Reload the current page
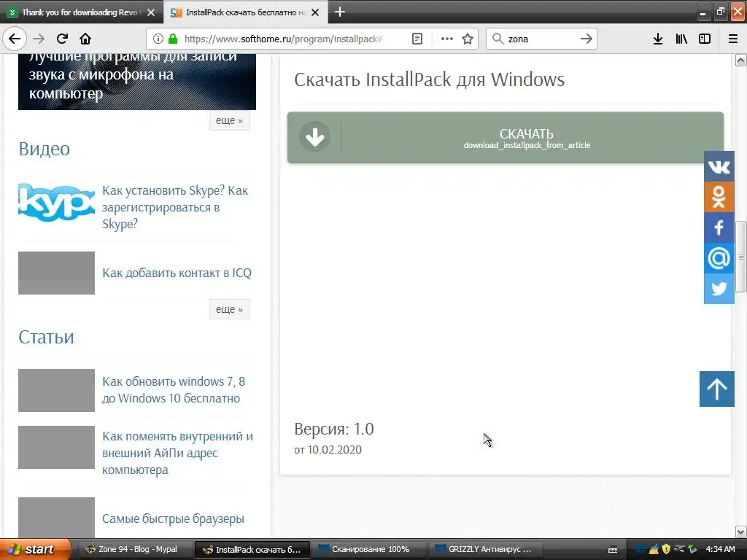 62,39
